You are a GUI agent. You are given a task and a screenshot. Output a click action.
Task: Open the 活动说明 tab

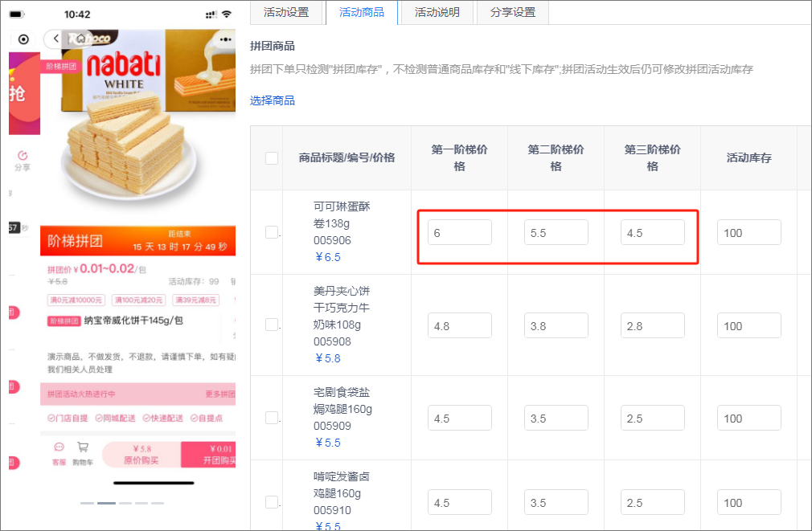437,12
